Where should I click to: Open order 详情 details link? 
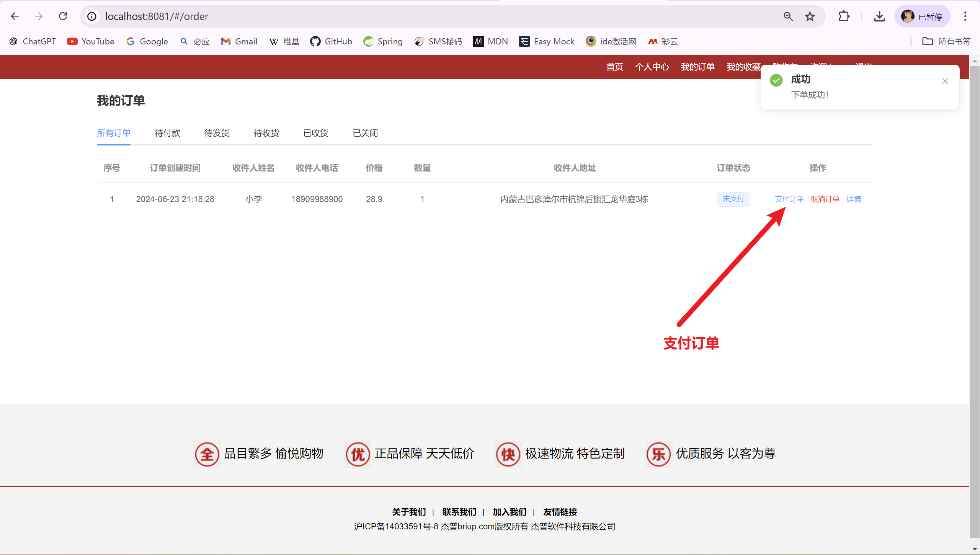(x=854, y=199)
